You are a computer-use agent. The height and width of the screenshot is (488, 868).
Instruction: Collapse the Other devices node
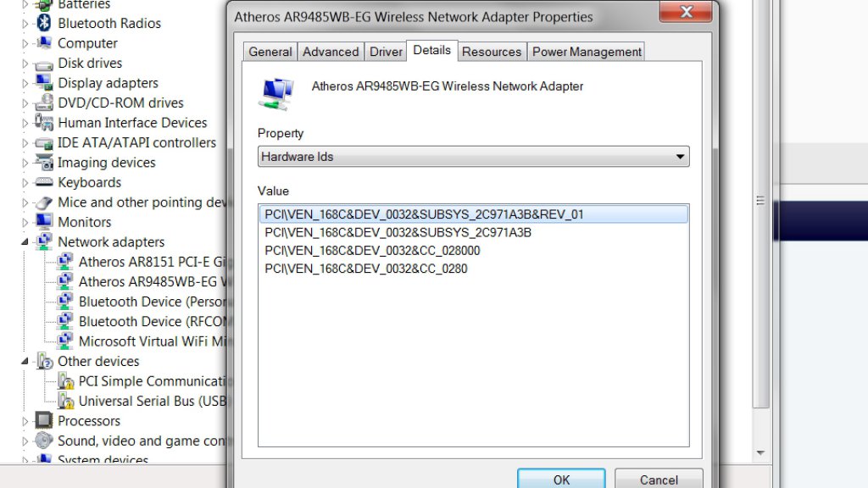tap(25, 361)
